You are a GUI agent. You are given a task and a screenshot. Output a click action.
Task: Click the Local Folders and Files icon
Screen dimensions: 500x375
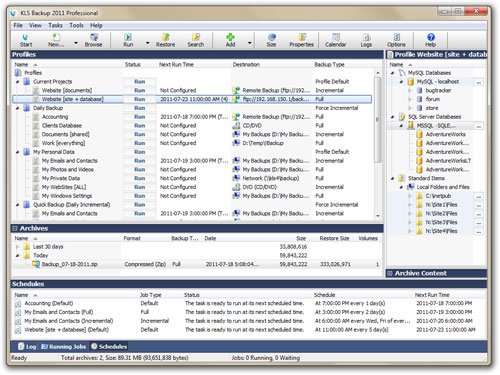coord(411,187)
